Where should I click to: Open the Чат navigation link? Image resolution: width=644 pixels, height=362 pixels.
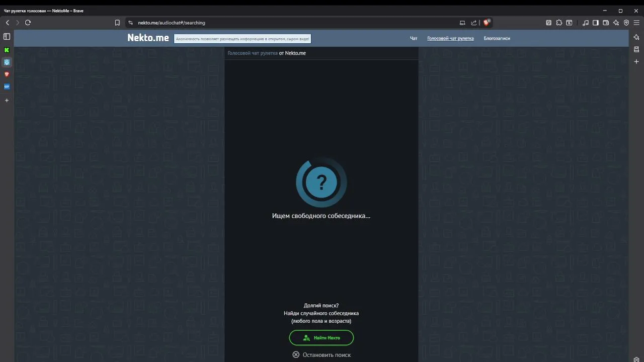pos(414,38)
